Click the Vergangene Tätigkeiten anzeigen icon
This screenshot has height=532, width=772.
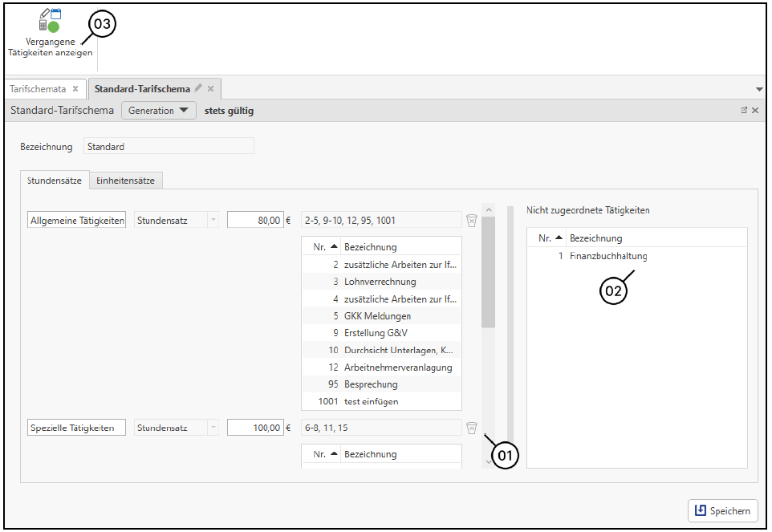click(50, 21)
